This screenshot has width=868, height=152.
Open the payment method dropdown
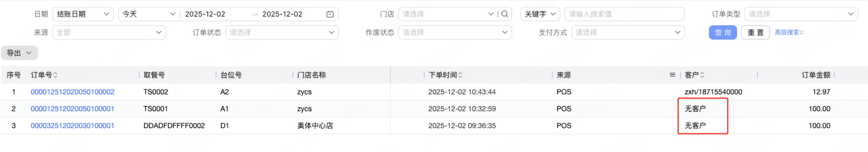point(627,32)
